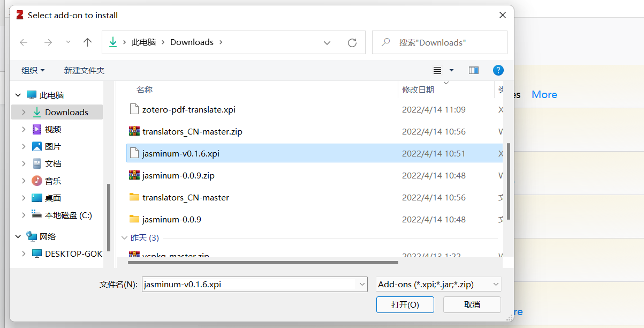Click the horizontal scrollbar of file list
This screenshot has width=644, height=328.
(262, 263)
